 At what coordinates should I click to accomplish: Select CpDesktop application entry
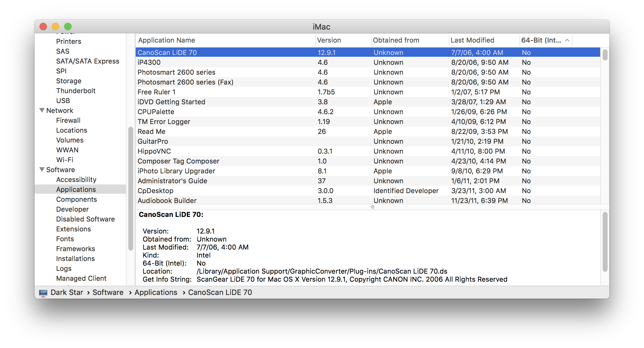click(155, 191)
